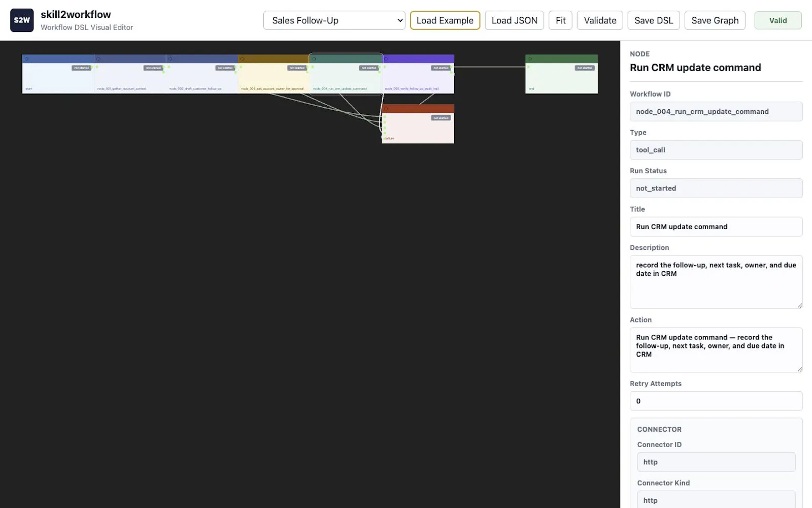The height and width of the screenshot is (508, 812).
Task: Click the not started badge on node_003_ask_account_owner_for_approval
Action: [x=297, y=68]
